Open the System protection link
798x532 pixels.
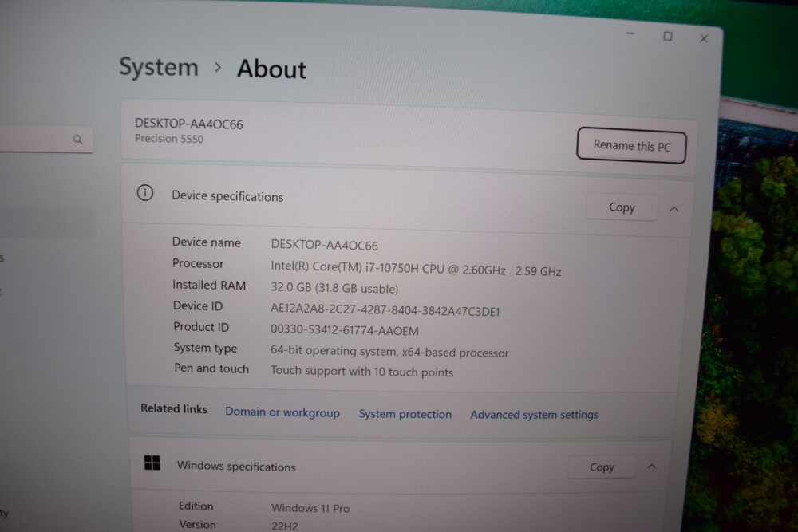[x=405, y=414]
